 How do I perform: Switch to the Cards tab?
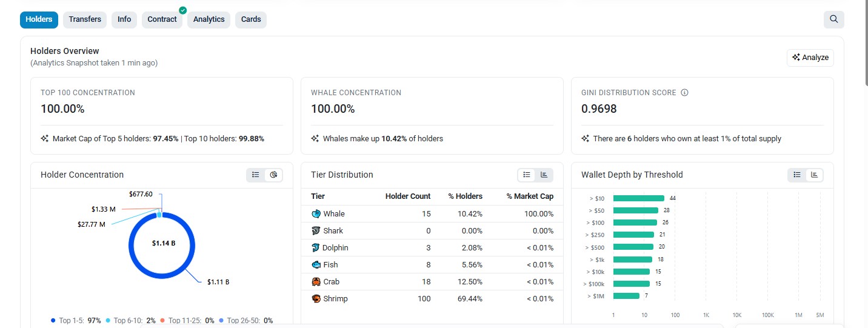click(x=251, y=19)
